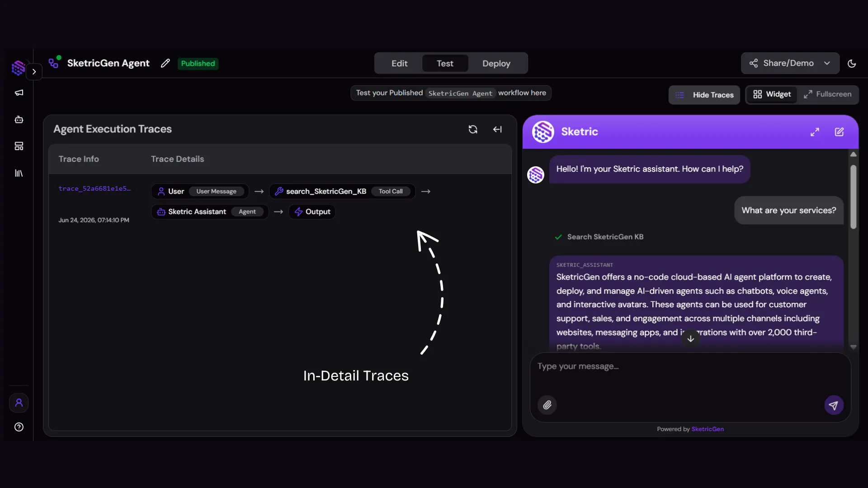Viewport: 868px width, 488px height.
Task: Click the Output trace node
Action: tap(312, 212)
